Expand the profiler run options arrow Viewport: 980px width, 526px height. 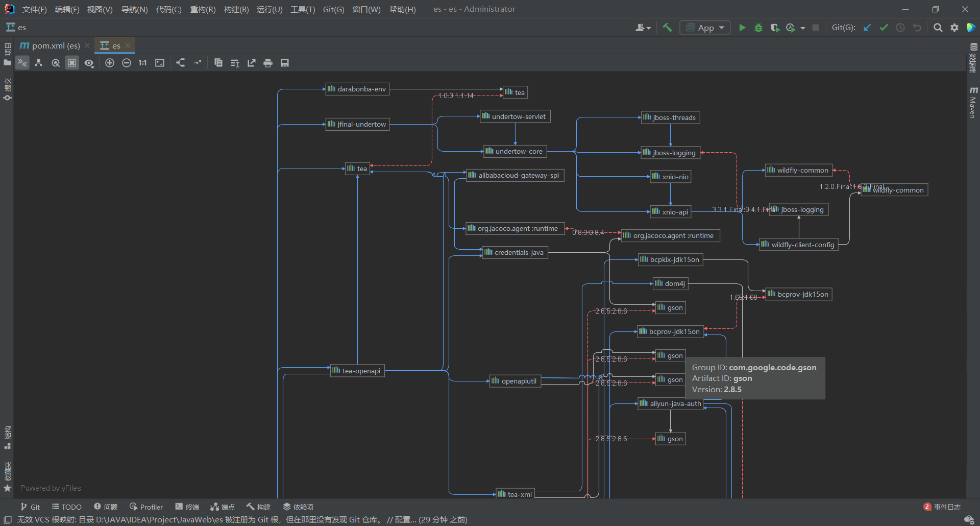point(803,28)
